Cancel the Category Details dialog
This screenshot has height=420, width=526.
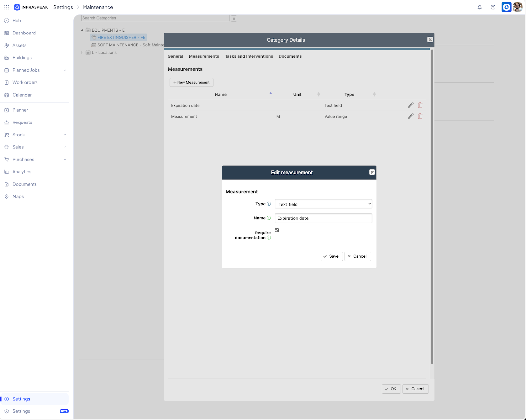[x=416, y=389]
